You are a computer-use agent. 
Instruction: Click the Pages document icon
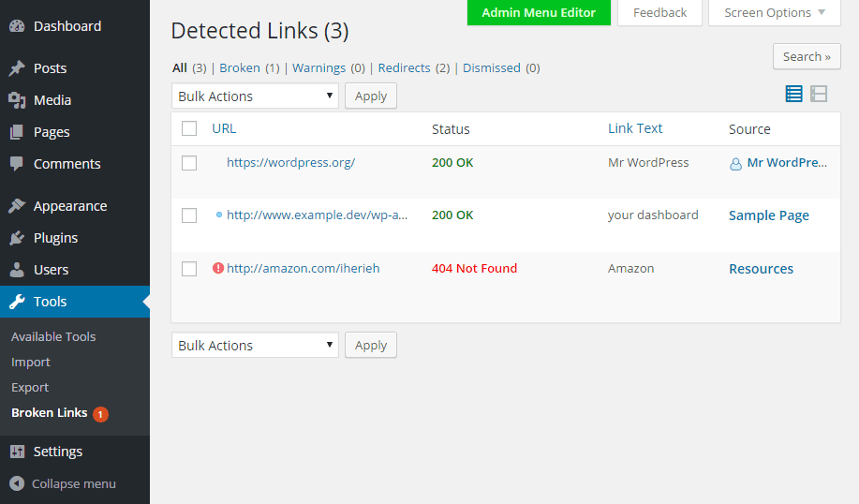click(x=17, y=132)
